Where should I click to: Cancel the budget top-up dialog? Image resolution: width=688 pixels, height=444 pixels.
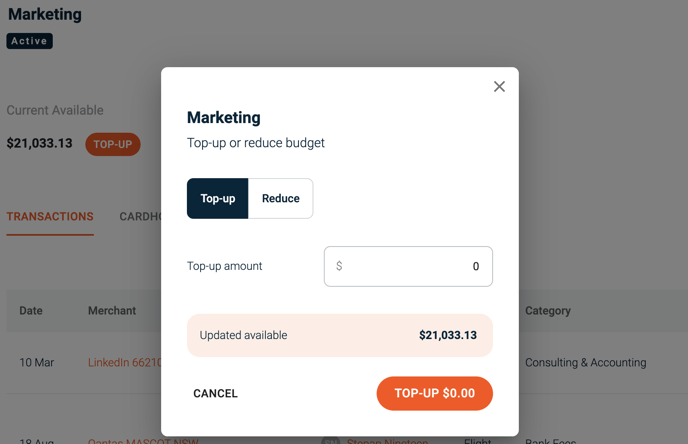tap(215, 394)
